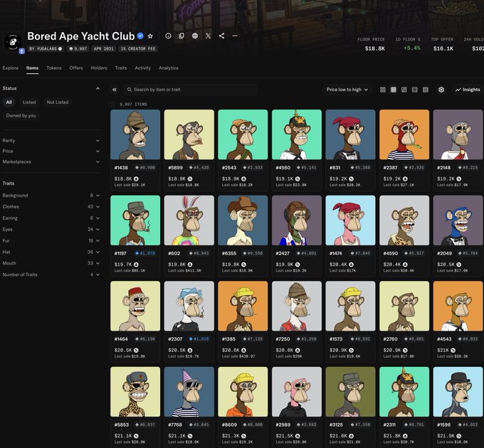The width and height of the screenshot is (484, 448).
Task: Click the rarity rank icon on #1197
Action: [x=137, y=253]
